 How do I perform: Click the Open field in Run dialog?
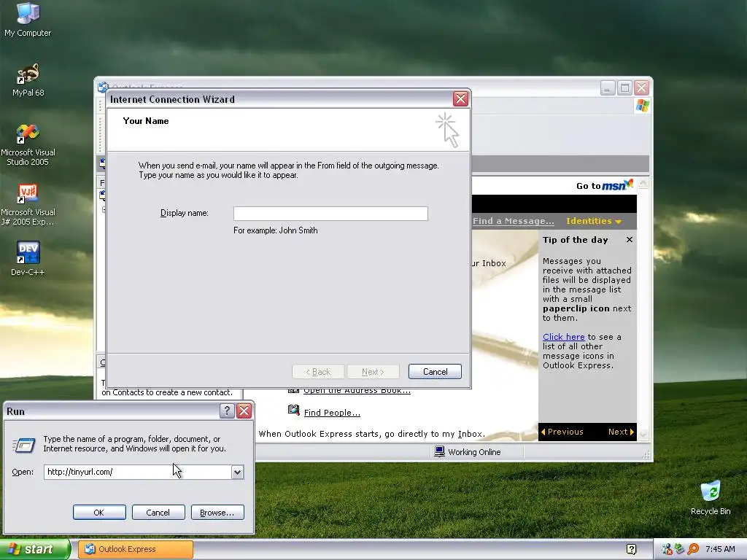(x=138, y=472)
